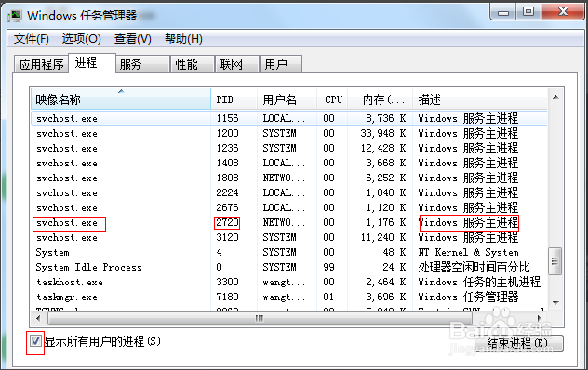Close the Task Manager window
The height and width of the screenshot is (370, 588).
(563, 12)
